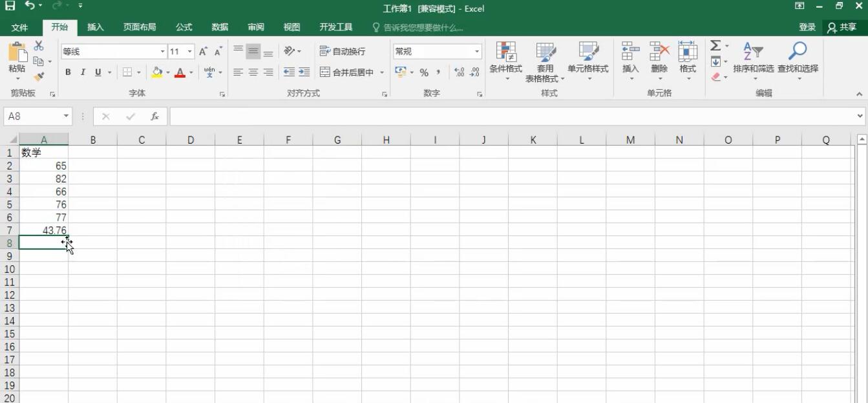Apply yellow fill color bucket
This screenshot has width=868, height=403.
click(157, 72)
